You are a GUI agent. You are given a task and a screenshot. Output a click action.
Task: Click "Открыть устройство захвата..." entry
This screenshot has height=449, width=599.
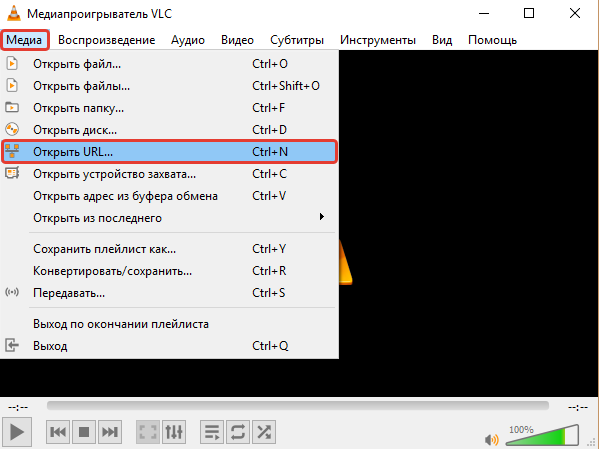[x=169, y=174]
